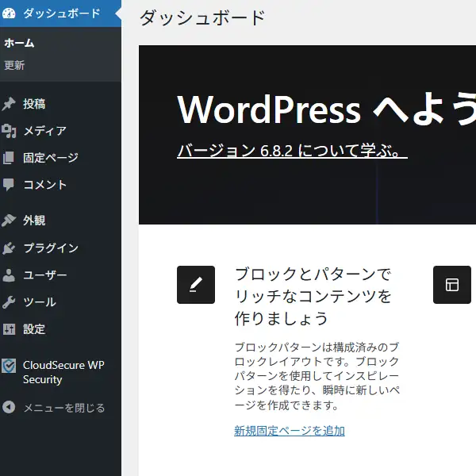Screen dimensions: 476x476
Task: Click the ブロックパターンは構成済み description paragraph
Action: pyautogui.click(x=317, y=376)
